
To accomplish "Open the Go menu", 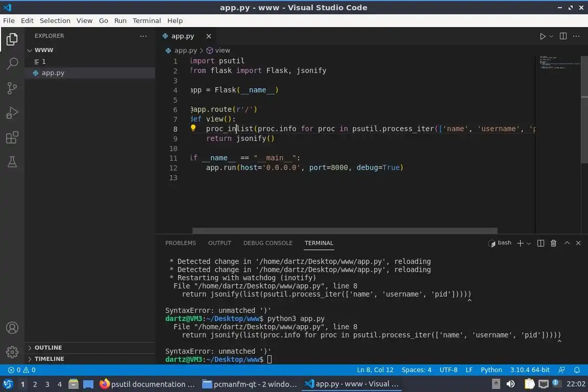I will 104,20.
